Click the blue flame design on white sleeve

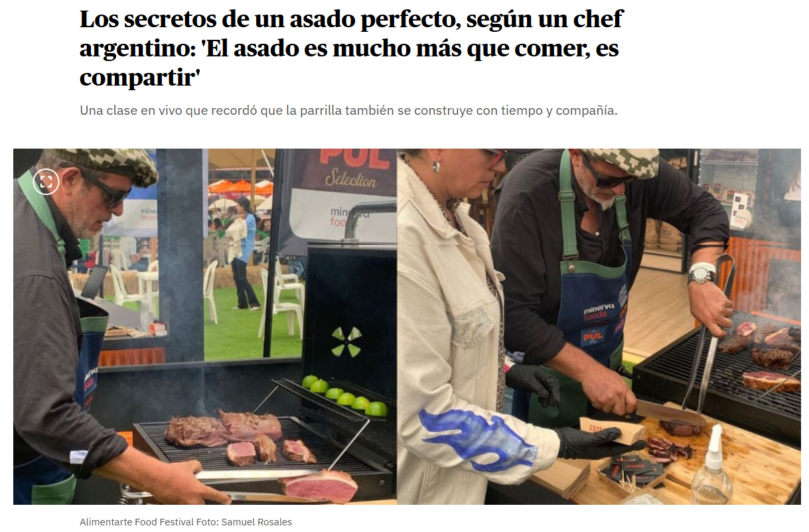477,438
